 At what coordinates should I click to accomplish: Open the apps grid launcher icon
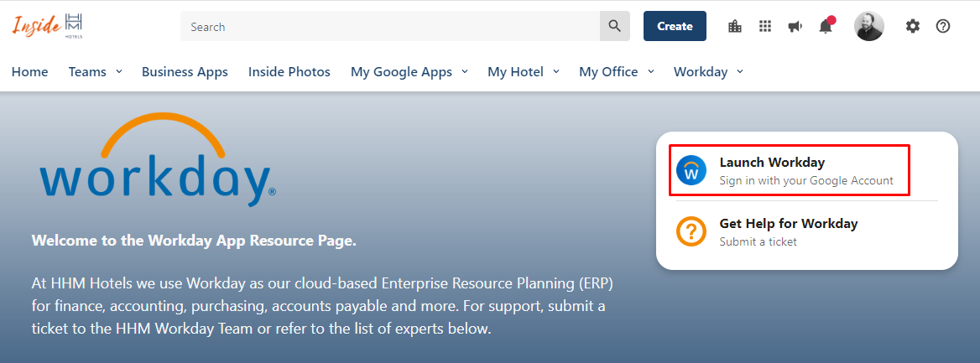click(x=765, y=26)
